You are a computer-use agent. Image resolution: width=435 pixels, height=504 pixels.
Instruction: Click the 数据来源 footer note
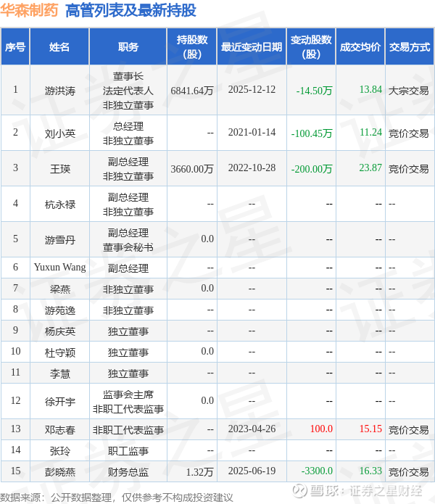116,497
